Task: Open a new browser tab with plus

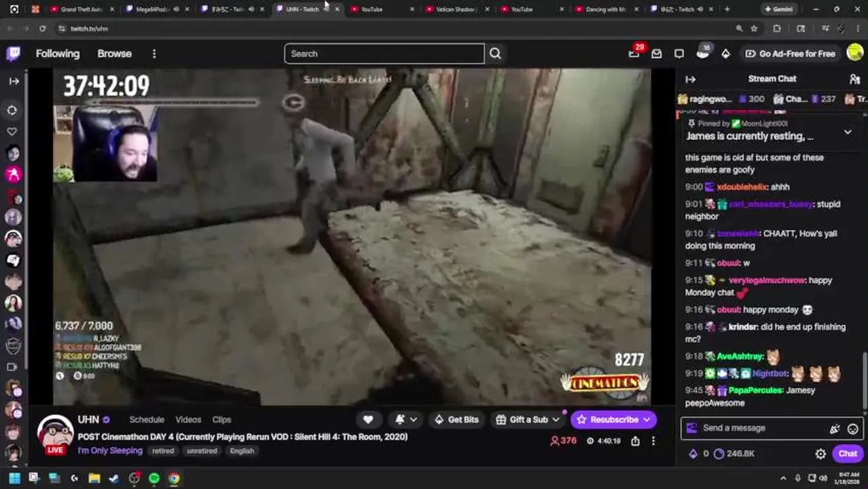Action: coord(727,10)
